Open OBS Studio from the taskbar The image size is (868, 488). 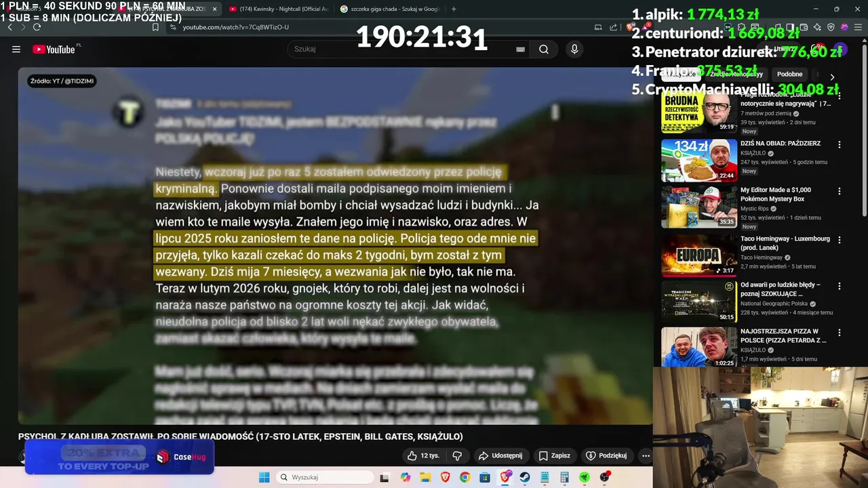point(604,477)
